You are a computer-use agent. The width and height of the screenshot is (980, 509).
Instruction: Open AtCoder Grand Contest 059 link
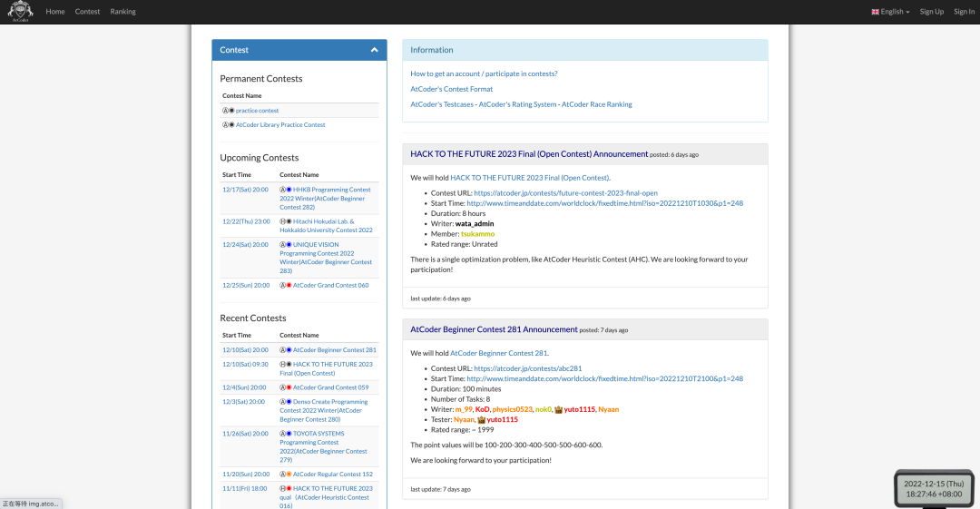coord(330,387)
